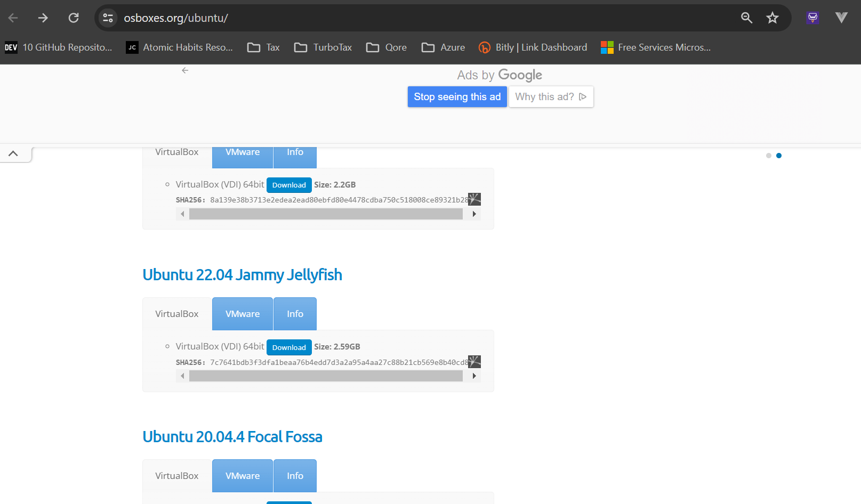Open the Ubuntu 20.04.4 Focal Fossa heading link
Viewport: 861px width, 504px height.
[x=232, y=437]
